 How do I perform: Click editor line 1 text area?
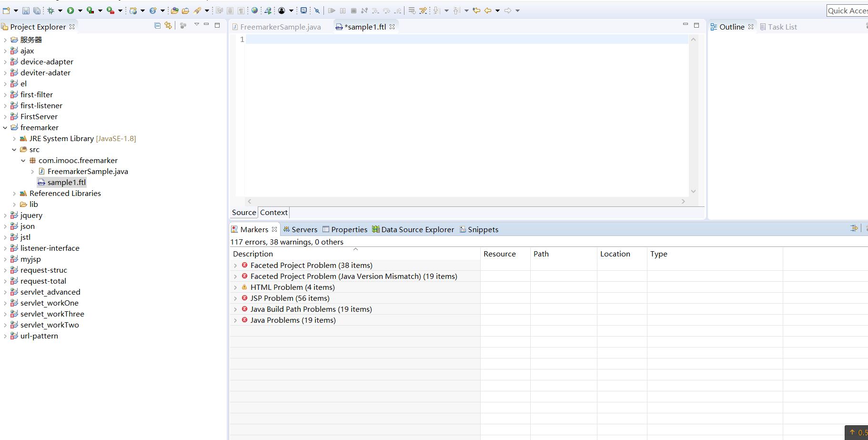tap(467, 40)
